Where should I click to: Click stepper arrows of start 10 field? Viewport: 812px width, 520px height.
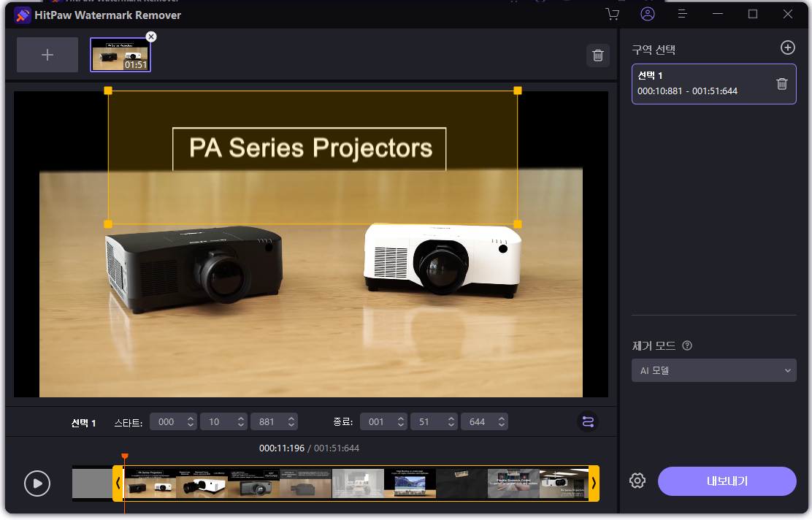pyautogui.click(x=241, y=421)
